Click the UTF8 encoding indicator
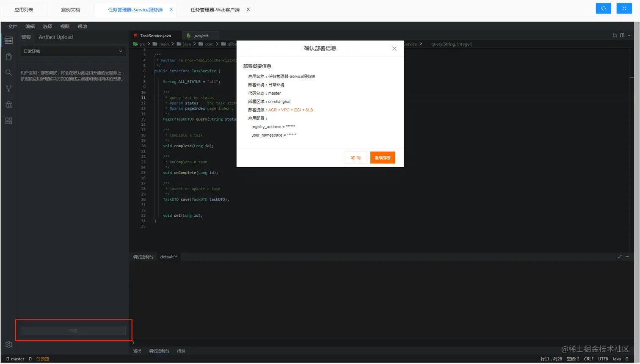Viewport: 640px width, 364px height. click(x=603, y=359)
